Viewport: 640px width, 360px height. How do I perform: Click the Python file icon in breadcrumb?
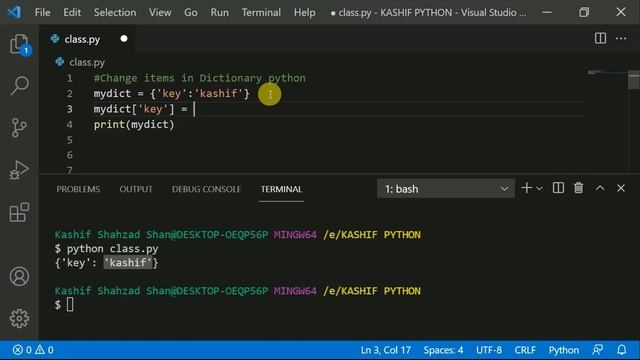tap(60, 62)
